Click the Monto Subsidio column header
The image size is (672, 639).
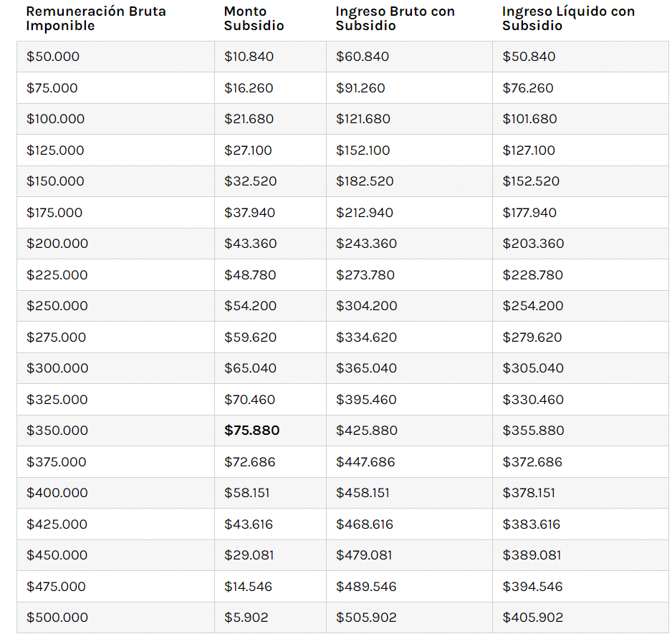254,19
